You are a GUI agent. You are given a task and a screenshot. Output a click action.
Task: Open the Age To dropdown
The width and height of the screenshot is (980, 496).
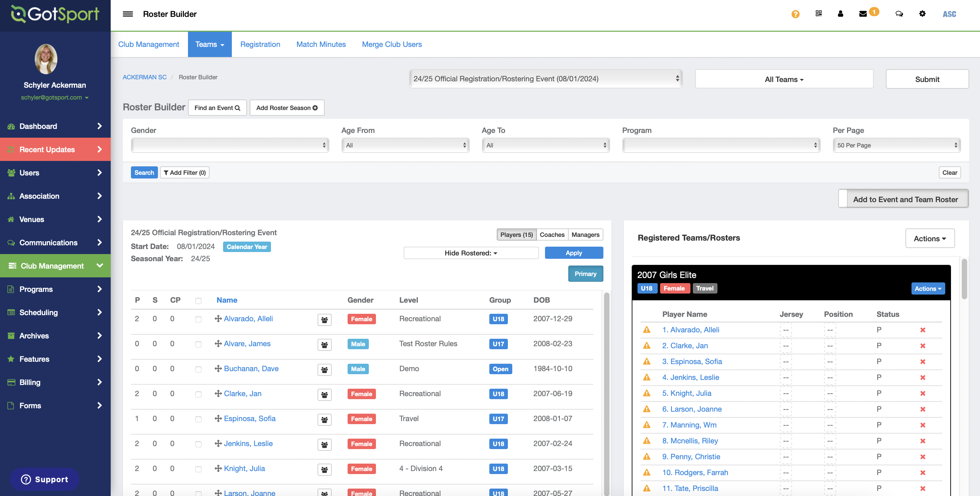pyautogui.click(x=546, y=145)
